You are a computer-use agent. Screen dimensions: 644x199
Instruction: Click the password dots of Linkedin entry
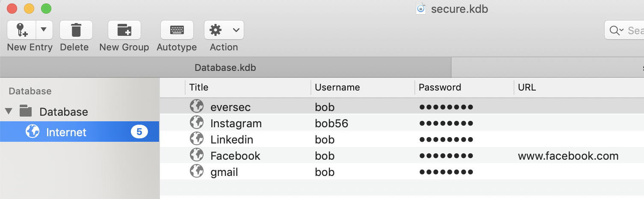pyautogui.click(x=446, y=140)
